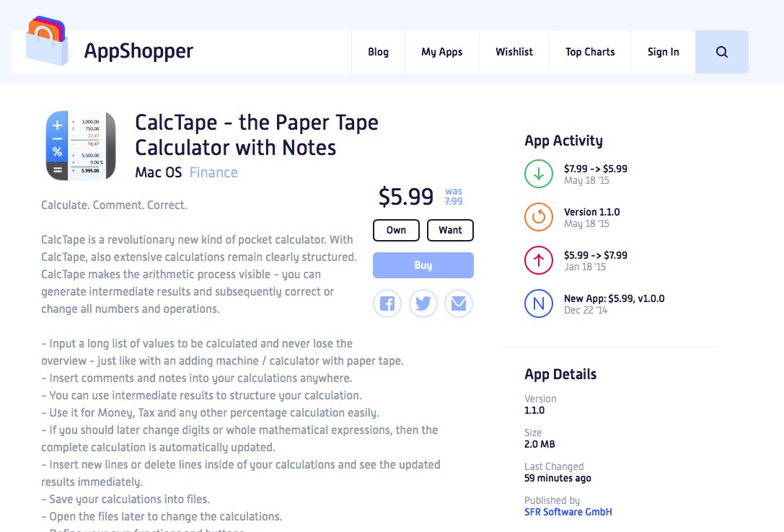Open the Wishlist page
Image resolution: width=784 pixels, height=532 pixels.
514,52
